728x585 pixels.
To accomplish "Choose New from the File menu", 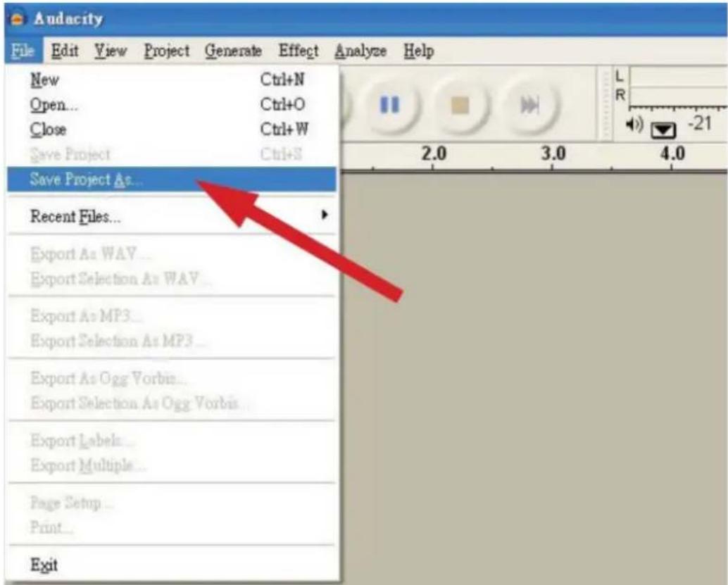I will point(172,80).
